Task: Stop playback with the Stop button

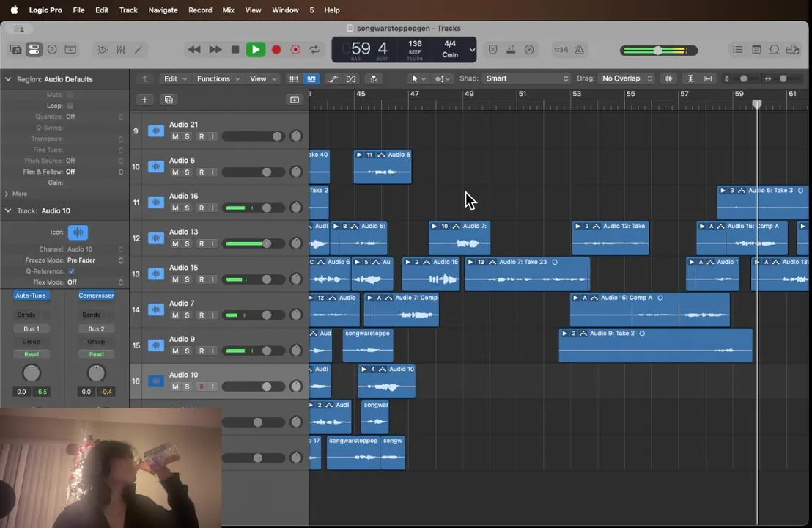Action: [x=235, y=50]
